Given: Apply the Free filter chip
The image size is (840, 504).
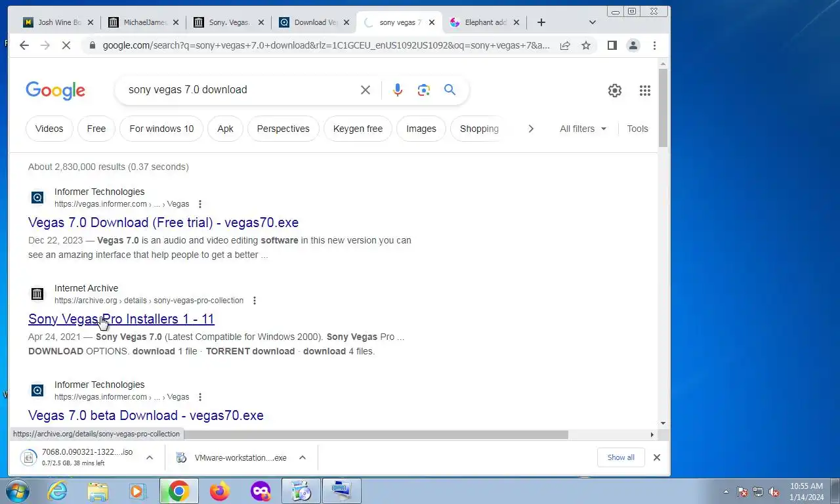Looking at the screenshot, I should pyautogui.click(x=96, y=129).
